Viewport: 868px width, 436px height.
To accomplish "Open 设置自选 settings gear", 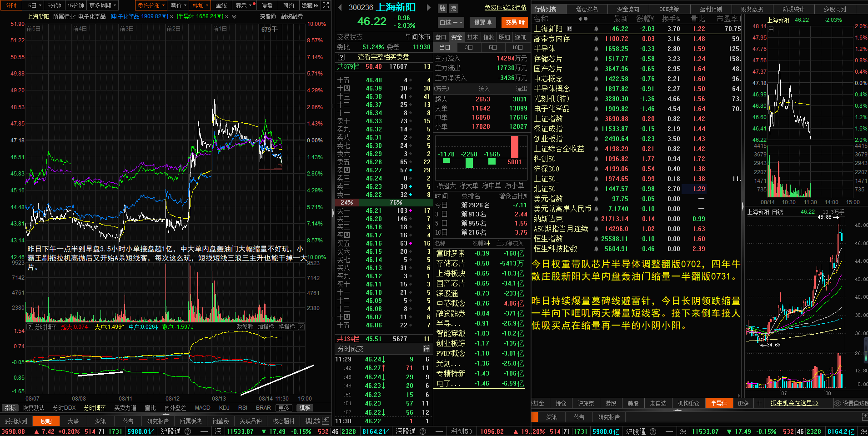I will coord(837,403).
